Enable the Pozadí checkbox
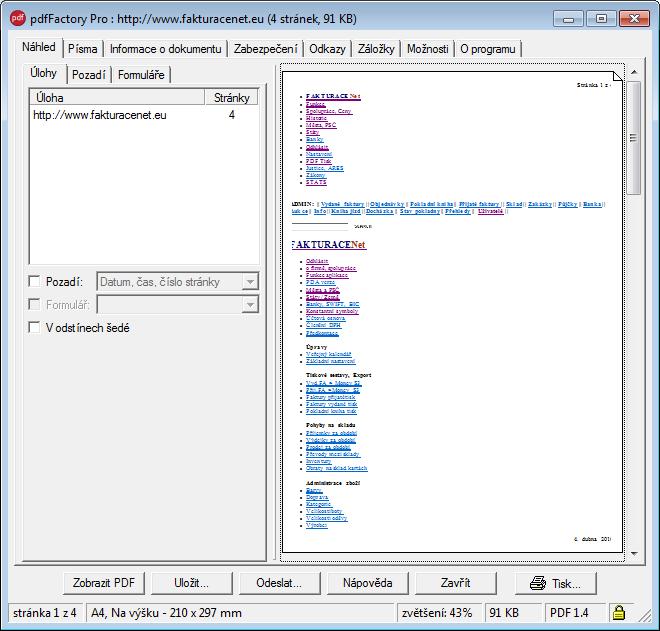 pyautogui.click(x=34, y=281)
